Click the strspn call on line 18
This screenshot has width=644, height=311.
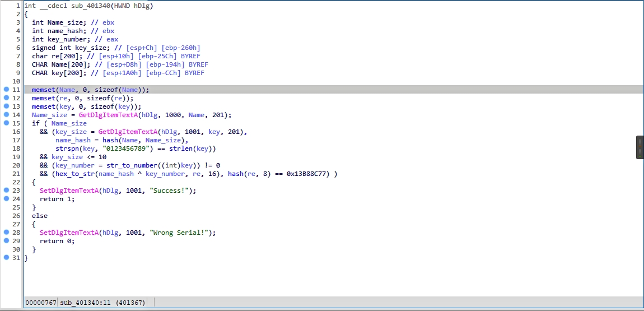click(67, 148)
